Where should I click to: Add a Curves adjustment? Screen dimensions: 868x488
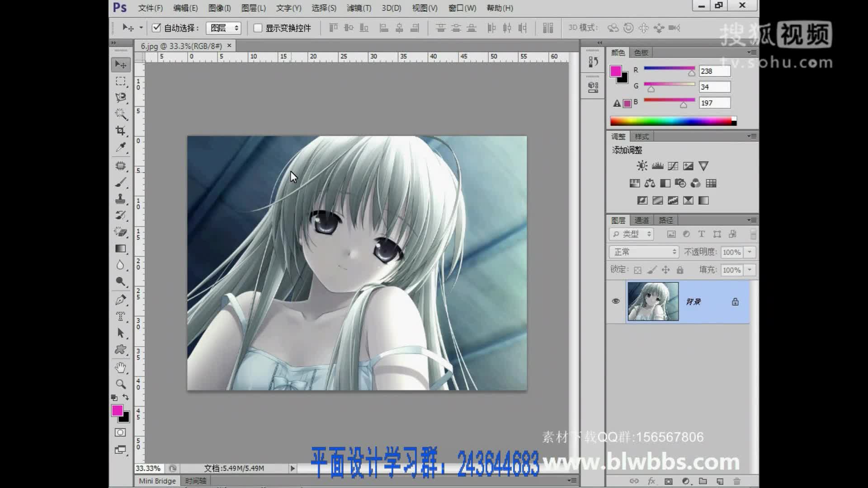673,166
